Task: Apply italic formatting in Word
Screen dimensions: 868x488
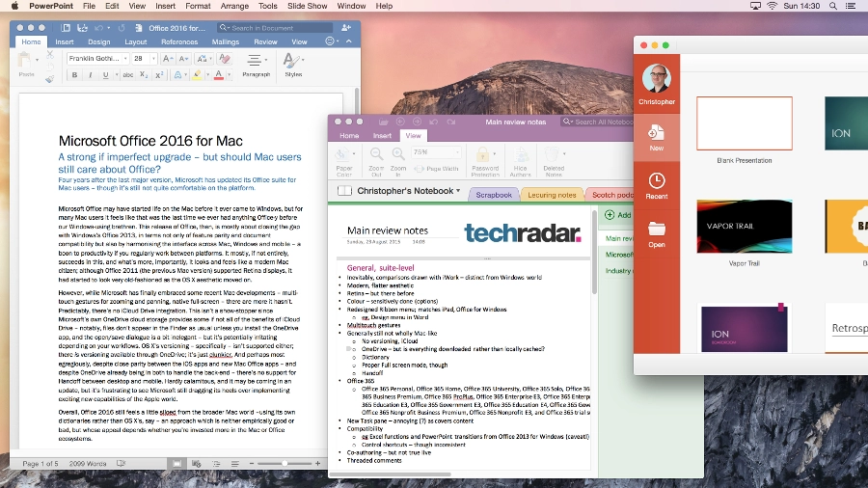Action: [x=91, y=74]
